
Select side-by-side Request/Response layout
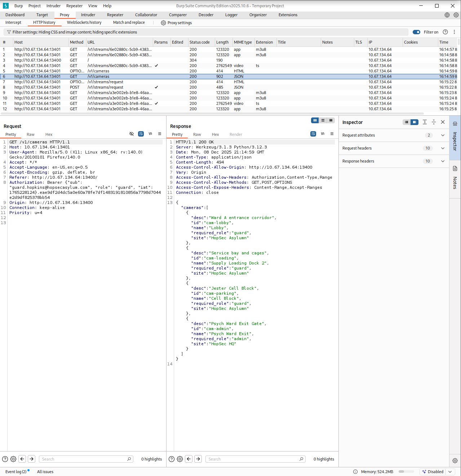[x=315, y=120]
